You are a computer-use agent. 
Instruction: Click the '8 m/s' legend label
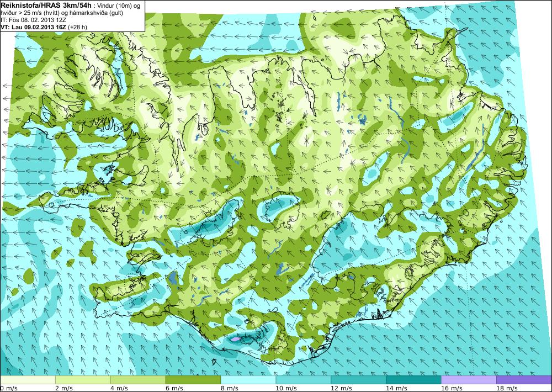[230, 388]
